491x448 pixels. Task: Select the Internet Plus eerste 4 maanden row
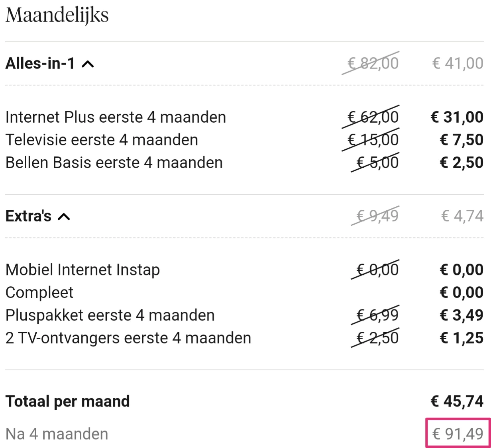pyautogui.click(x=116, y=117)
